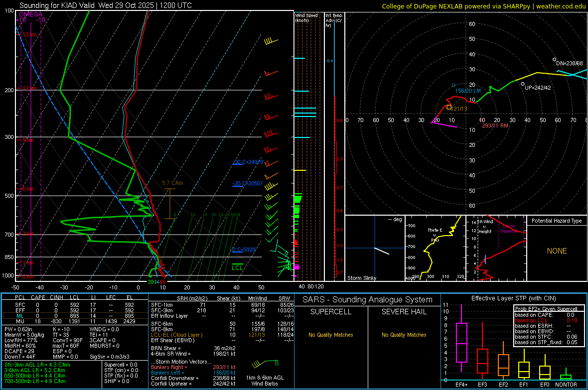The image size is (588, 390).
Task: Click the '-20 C=20501' temperature level label
Action: pyautogui.click(x=248, y=183)
